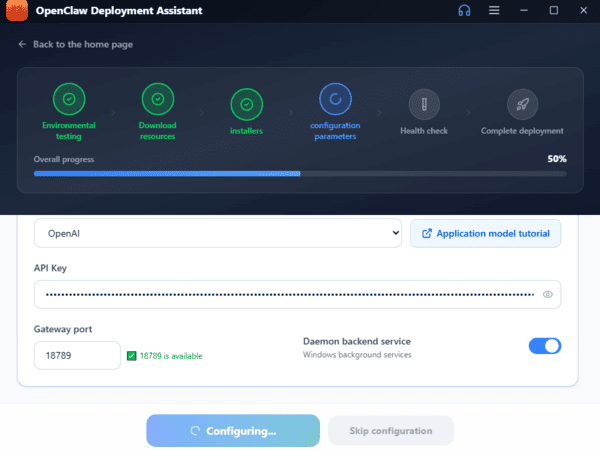
Task: Toggle the Daemon backend service switch
Action: click(544, 346)
